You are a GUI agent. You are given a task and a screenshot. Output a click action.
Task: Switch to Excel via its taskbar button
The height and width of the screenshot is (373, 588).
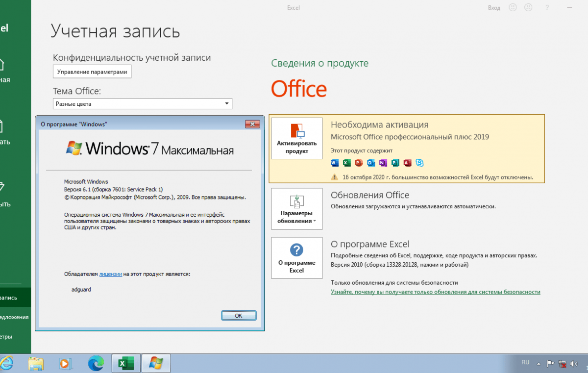(x=126, y=363)
